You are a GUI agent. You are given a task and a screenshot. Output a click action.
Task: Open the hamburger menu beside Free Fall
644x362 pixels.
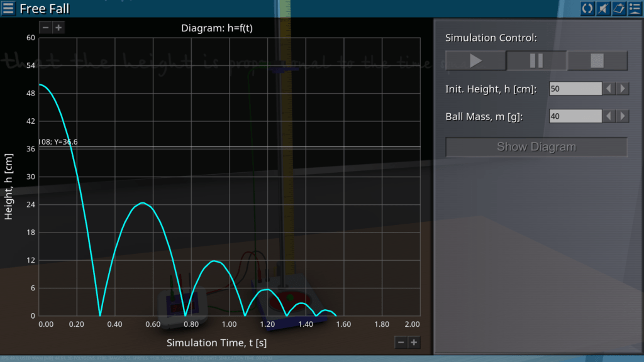tap(8, 8)
